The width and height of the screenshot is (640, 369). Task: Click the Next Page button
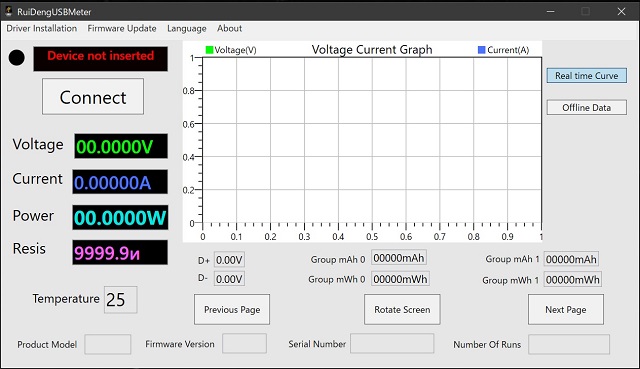(566, 309)
